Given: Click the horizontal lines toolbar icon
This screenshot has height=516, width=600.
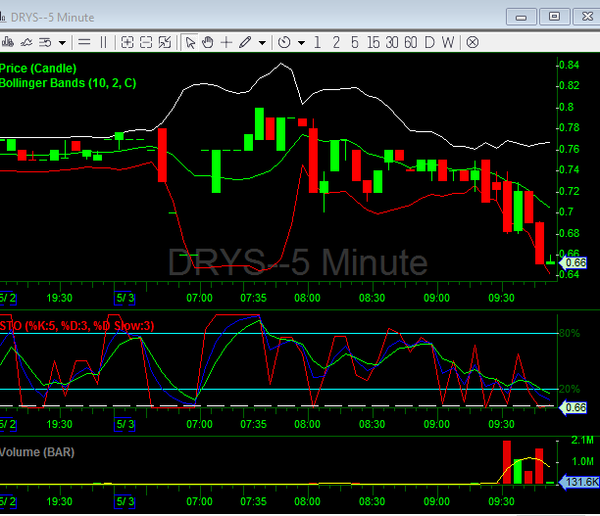Looking at the screenshot, I should point(84,42).
